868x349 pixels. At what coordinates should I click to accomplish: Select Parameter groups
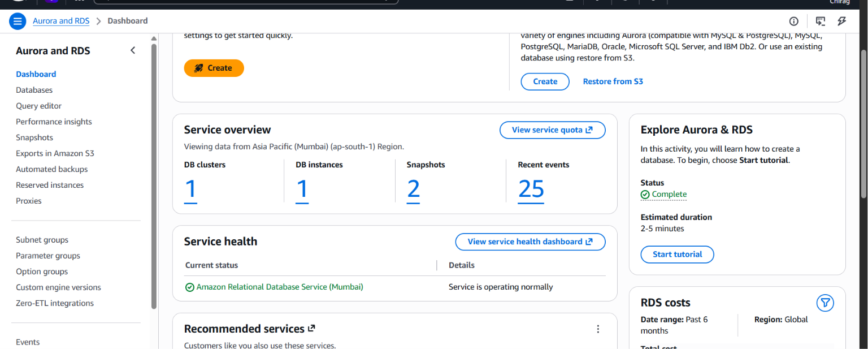click(48, 256)
